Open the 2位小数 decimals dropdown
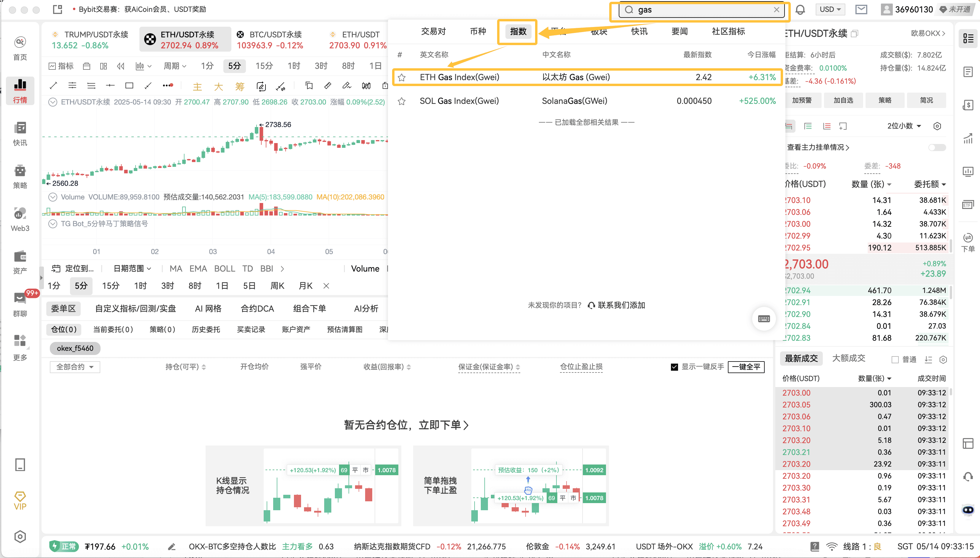 click(904, 126)
